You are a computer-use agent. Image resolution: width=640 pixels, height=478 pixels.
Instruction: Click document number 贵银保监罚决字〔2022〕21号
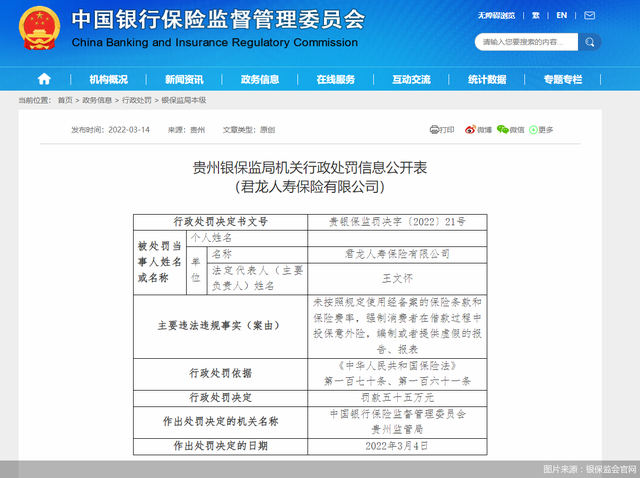(x=397, y=222)
